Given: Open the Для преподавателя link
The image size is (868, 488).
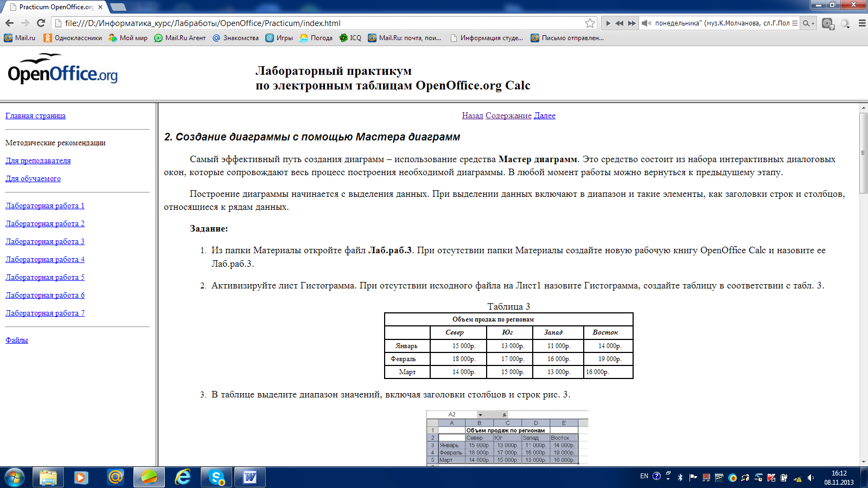Looking at the screenshot, I should (38, 160).
